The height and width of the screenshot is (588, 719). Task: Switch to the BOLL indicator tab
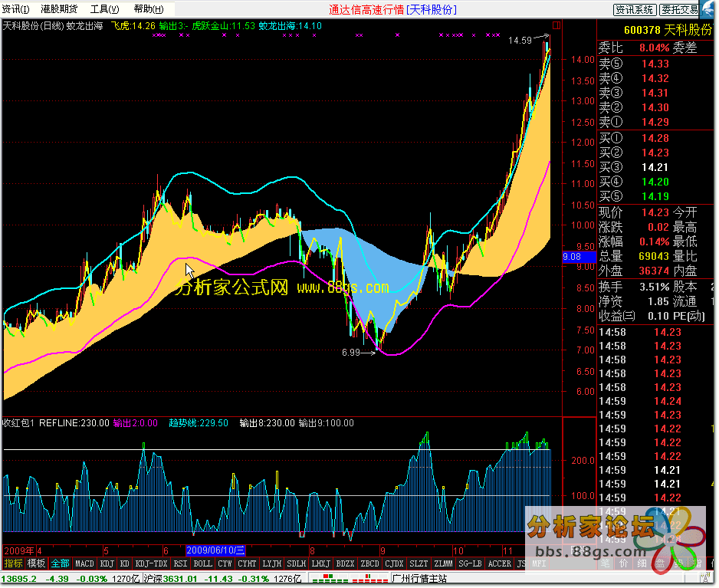[x=202, y=563]
